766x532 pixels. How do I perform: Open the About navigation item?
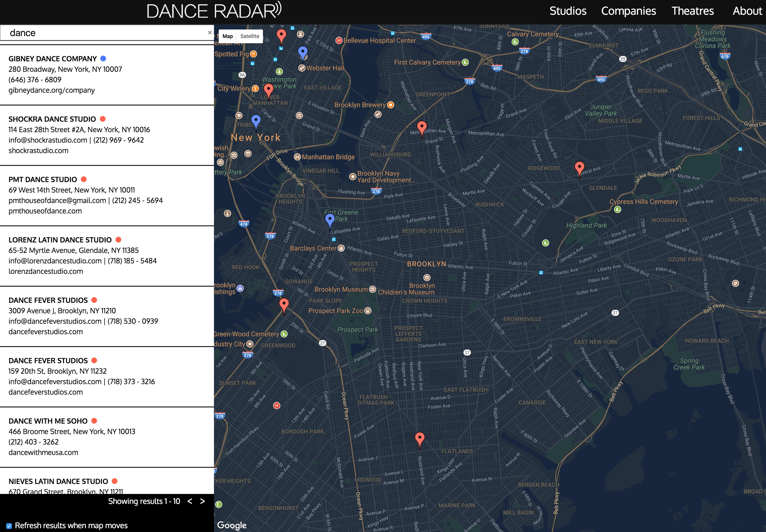tap(747, 11)
